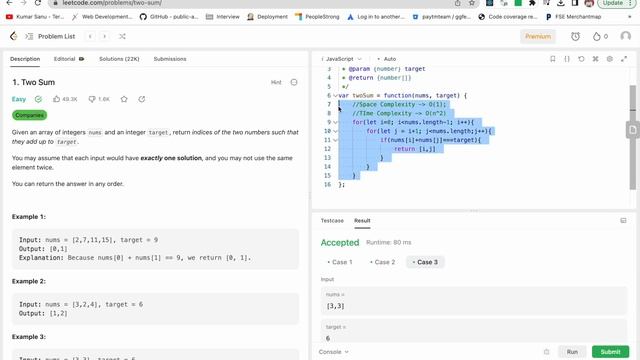Go to next problem arrow

(104, 36)
